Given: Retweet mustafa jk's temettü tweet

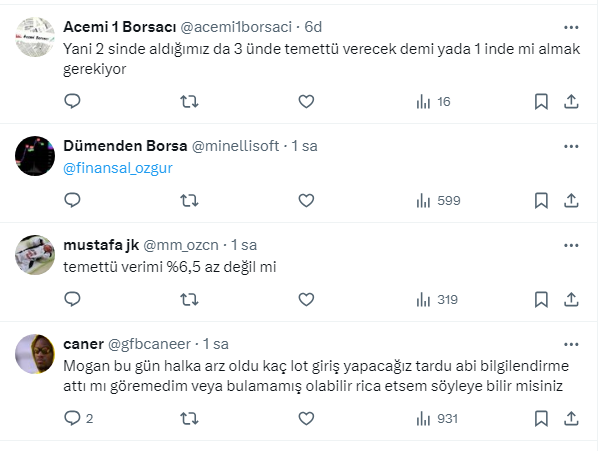Looking at the screenshot, I should click(188, 299).
